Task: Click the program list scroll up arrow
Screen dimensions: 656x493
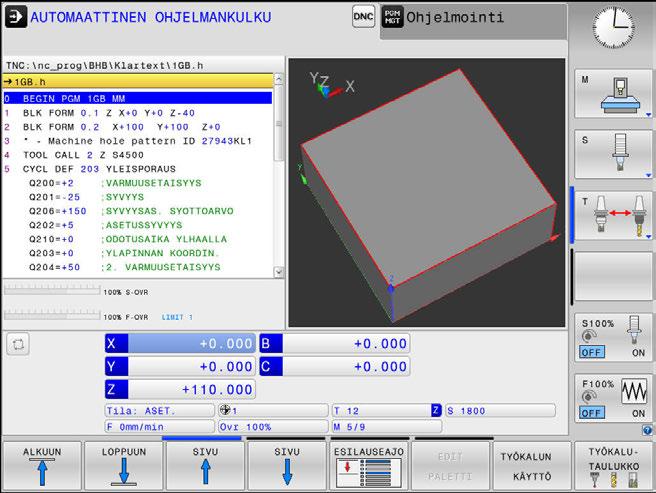Action: pyautogui.click(x=279, y=79)
